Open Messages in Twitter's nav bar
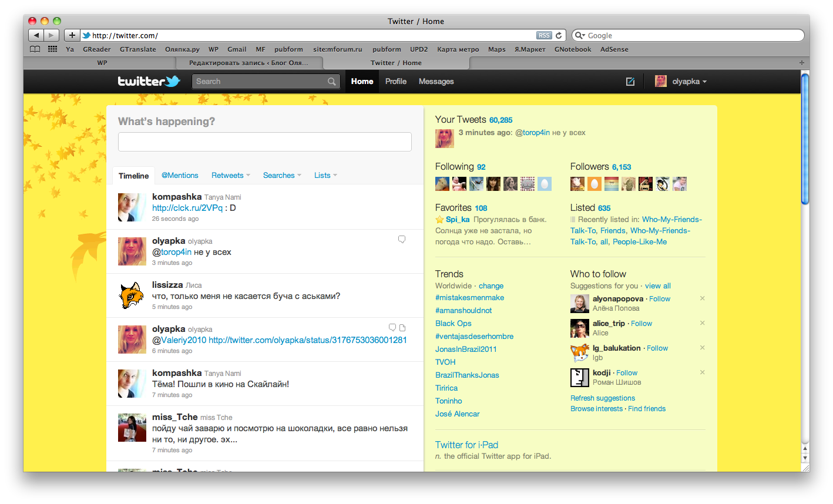 [436, 82]
